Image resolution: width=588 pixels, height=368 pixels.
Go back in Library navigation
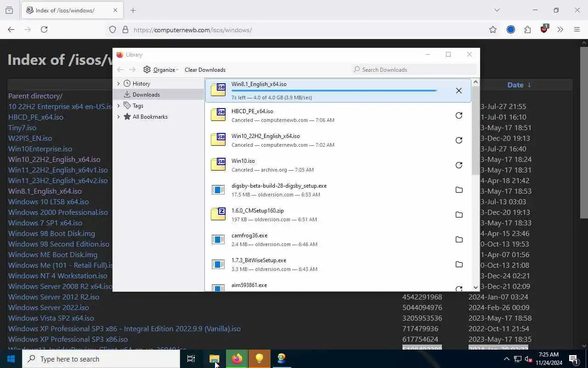click(x=120, y=70)
